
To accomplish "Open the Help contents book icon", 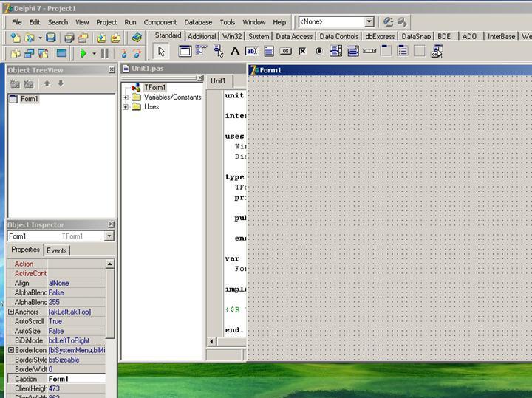I will click(x=137, y=38).
